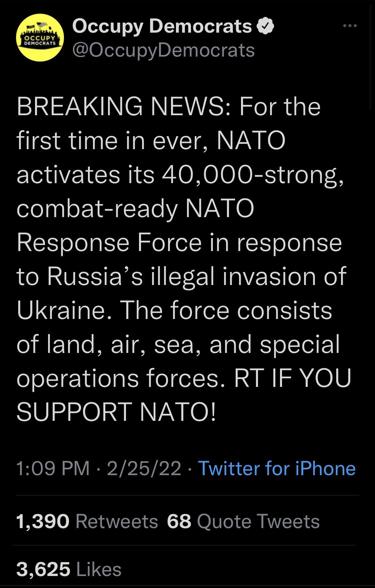Click the Occupy Democrats display name

pyautogui.click(x=162, y=27)
